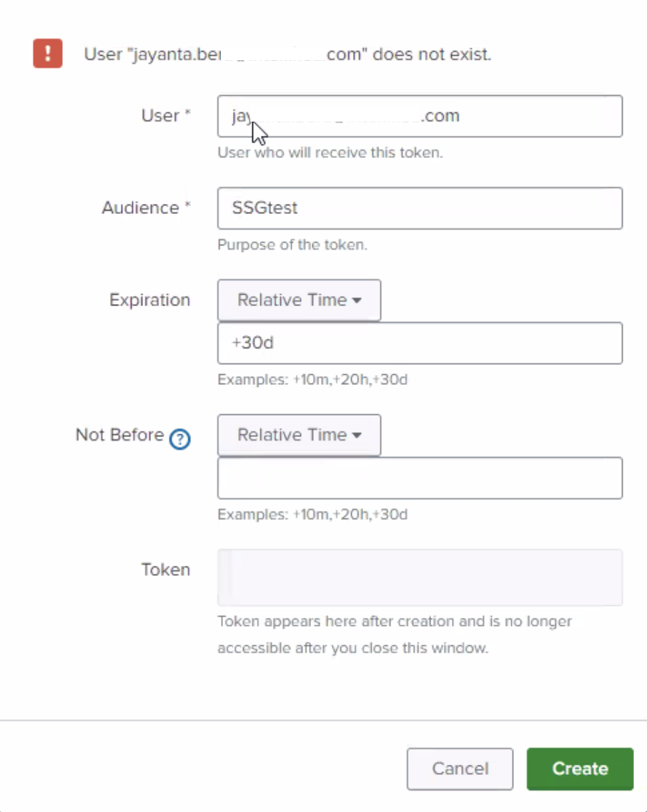Click the User email input field
This screenshot has height=812, width=647.
420,116
